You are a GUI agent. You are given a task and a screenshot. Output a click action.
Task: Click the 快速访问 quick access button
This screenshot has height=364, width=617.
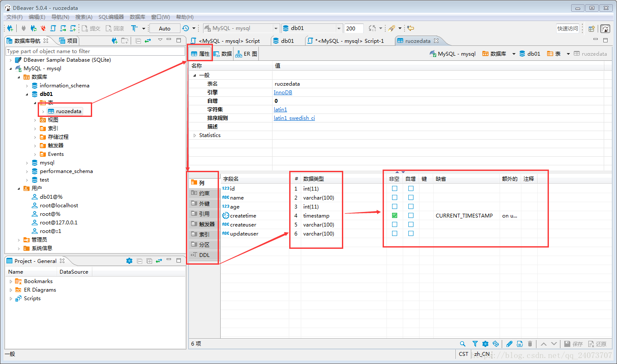pyautogui.click(x=567, y=28)
